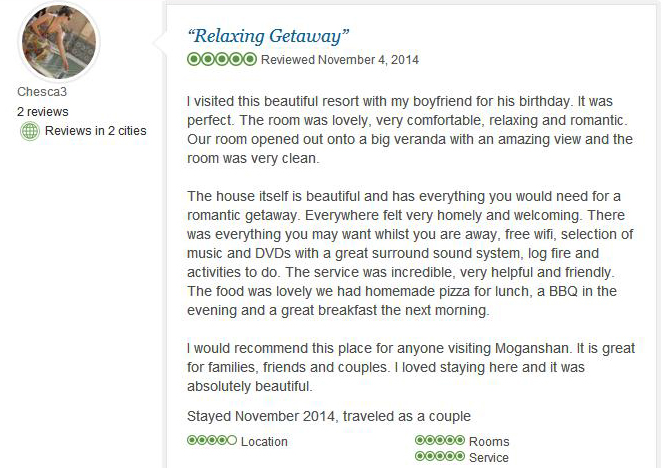This screenshot has height=468, width=663.
Task: Click the speech-bubble pointer beside the avatar
Action: (x=160, y=42)
